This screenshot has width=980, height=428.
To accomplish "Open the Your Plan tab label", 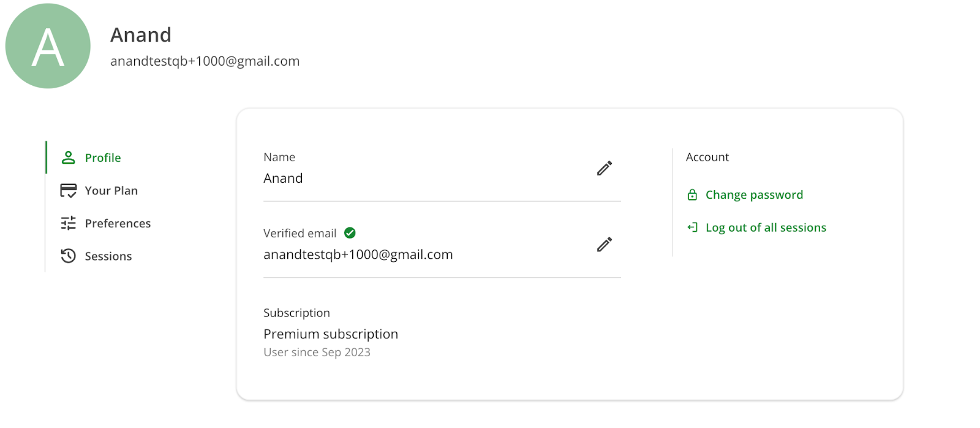I will [111, 191].
